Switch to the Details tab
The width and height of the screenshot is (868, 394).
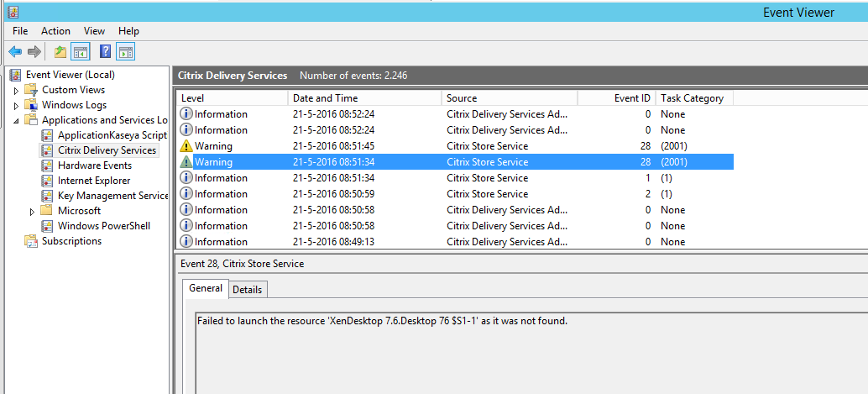pyautogui.click(x=247, y=290)
